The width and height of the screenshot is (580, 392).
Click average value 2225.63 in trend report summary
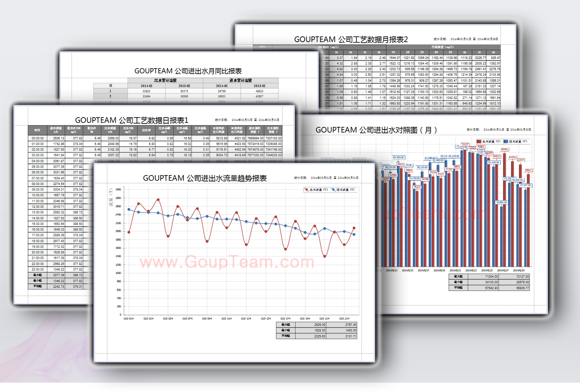(320, 336)
